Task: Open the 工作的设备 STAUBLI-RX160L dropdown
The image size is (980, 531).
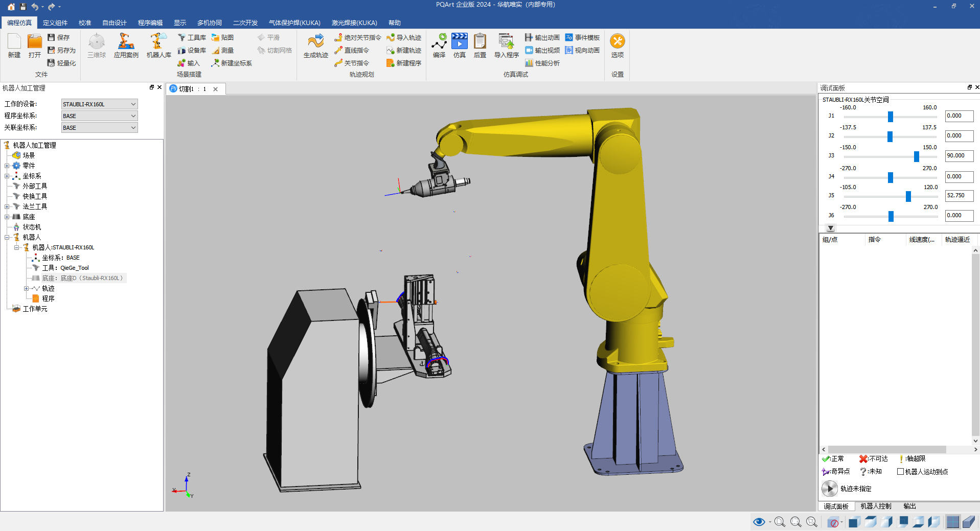Action: [x=99, y=104]
